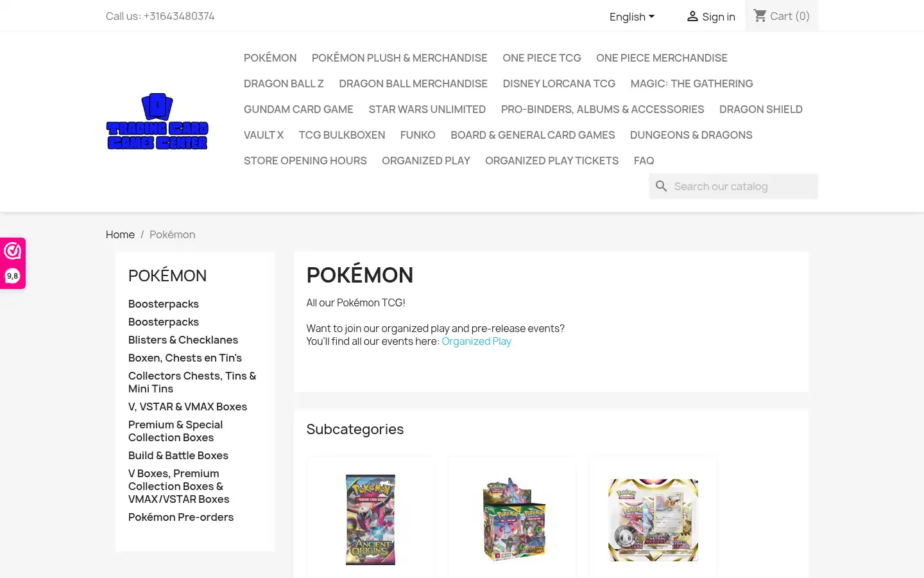Select Board & General Card Games
Viewport: 924px width, 578px height.
tap(533, 135)
